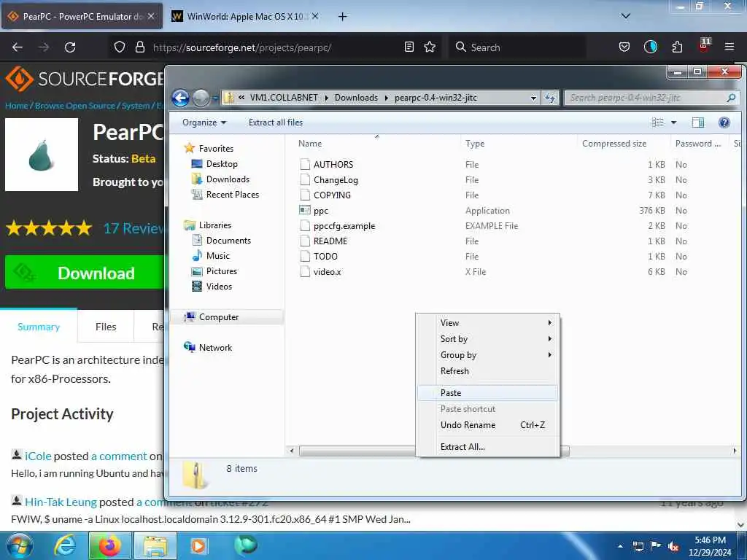Open iCole user profile link
The width and height of the screenshot is (747, 560).
[38, 456]
